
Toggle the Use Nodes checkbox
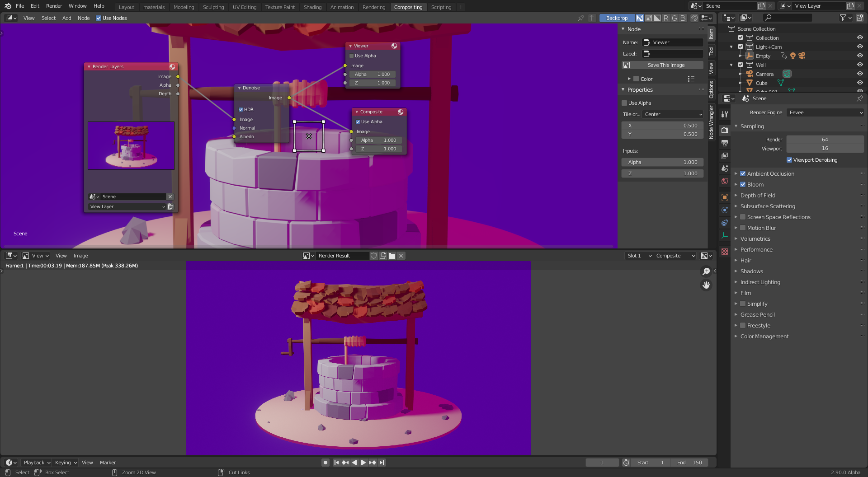(x=99, y=18)
